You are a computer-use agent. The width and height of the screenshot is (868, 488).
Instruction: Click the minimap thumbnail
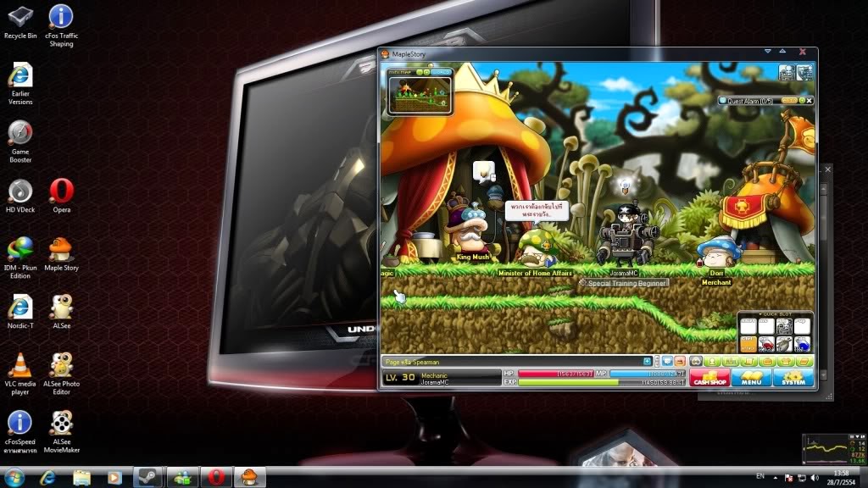pyautogui.click(x=420, y=95)
